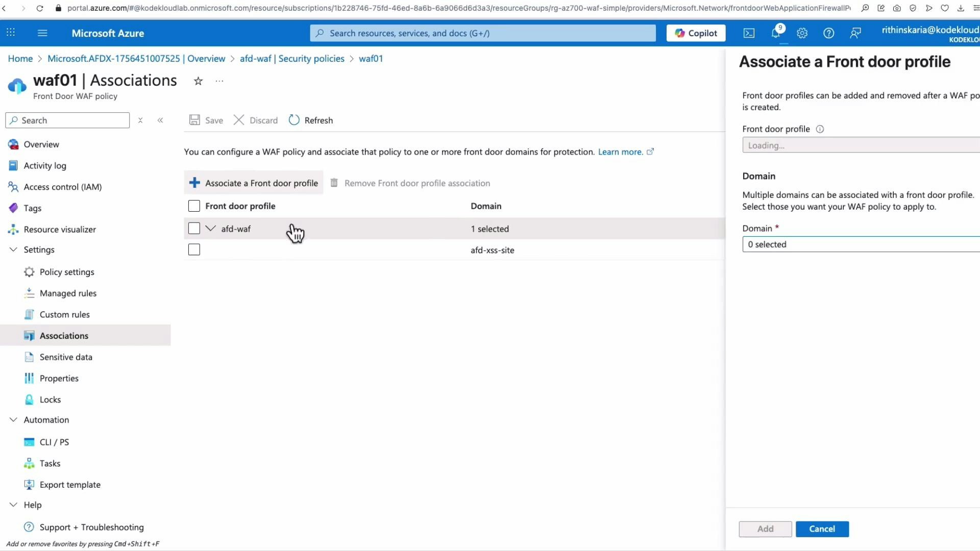
Task: Collapse the left settings sidebar
Action: point(160,120)
